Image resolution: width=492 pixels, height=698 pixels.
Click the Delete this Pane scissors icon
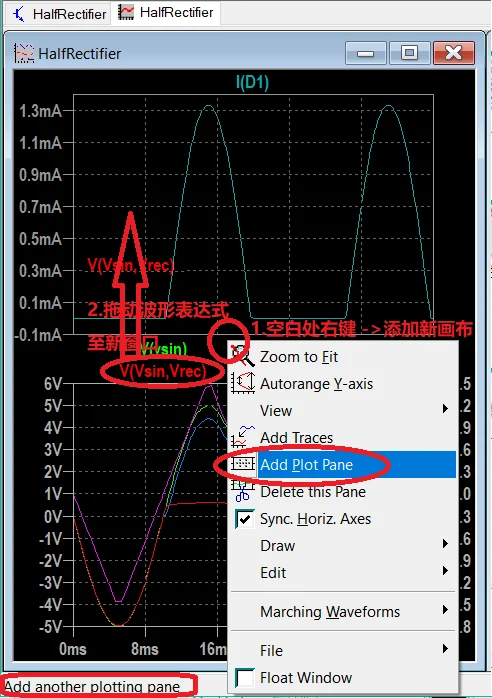point(243,491)
